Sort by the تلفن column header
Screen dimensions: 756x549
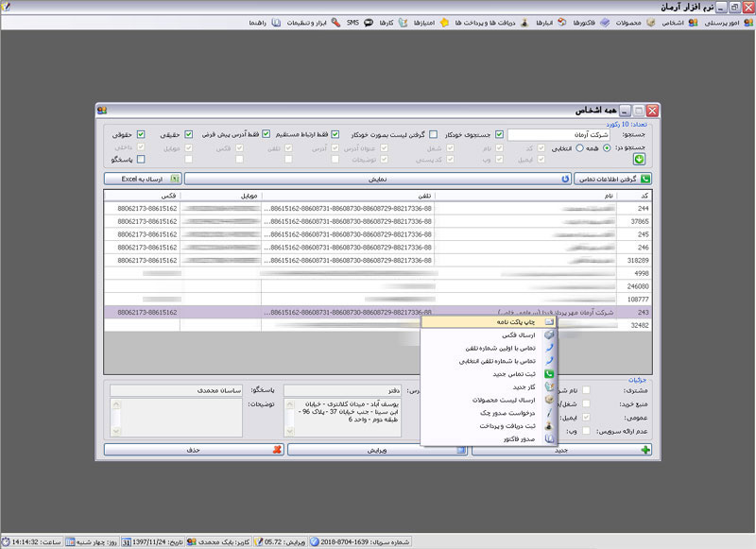pos(348,196)
